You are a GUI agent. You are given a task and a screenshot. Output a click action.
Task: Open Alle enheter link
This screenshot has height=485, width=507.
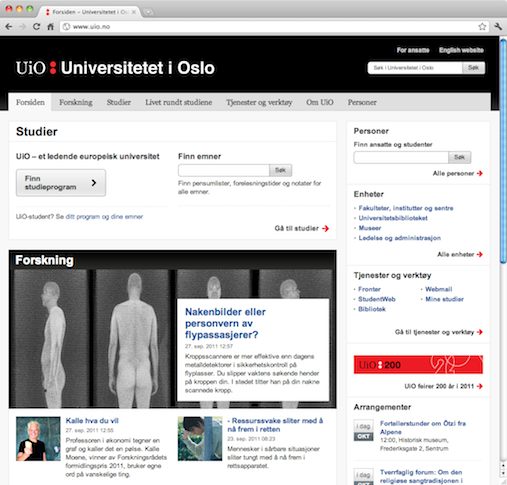455,254
